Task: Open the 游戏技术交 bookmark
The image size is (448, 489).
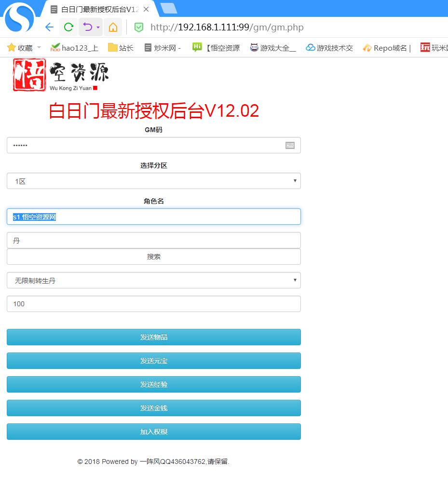Action: click(x=329, y=48)
